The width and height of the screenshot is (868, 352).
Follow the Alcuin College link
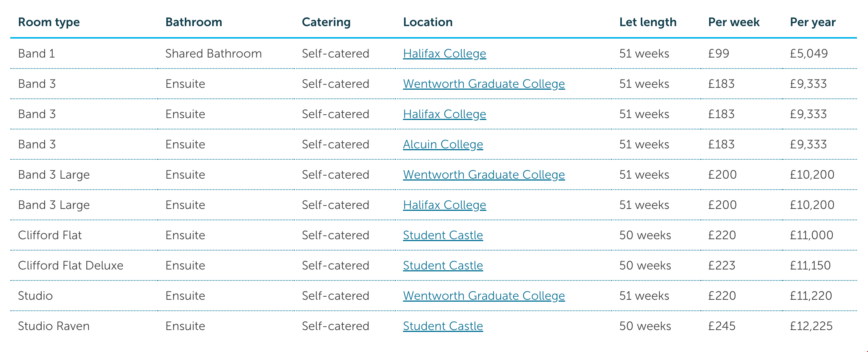tap(443, 144)
